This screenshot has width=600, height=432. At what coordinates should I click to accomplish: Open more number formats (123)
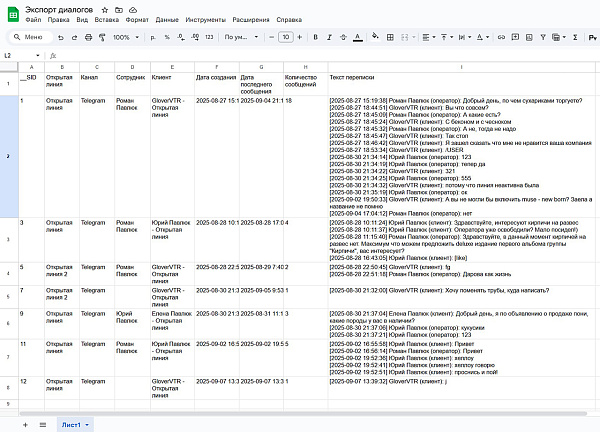[209, 37]
